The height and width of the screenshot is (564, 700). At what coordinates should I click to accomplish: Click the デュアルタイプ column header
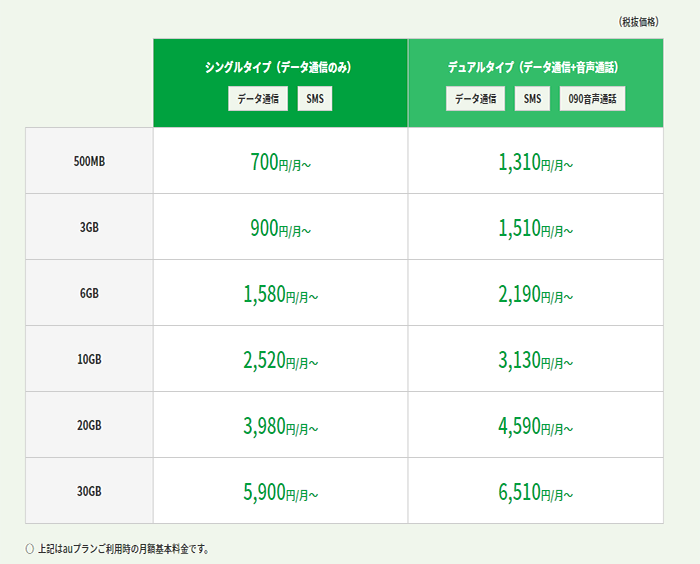point(534,68)
